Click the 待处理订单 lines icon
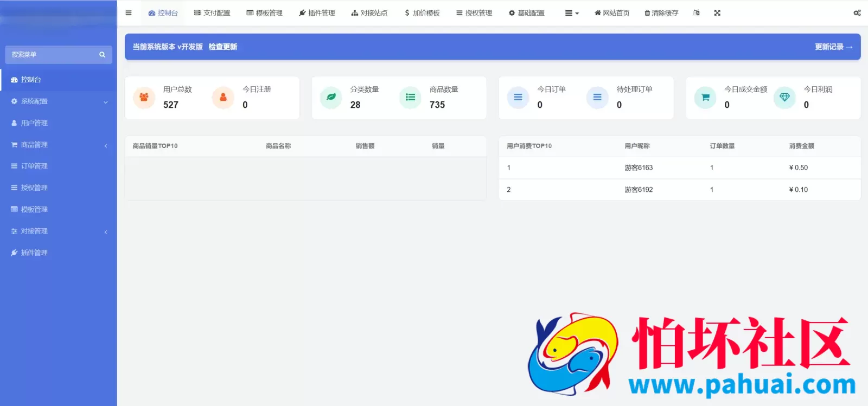This screenshot has width=868, height=406. point(597,98)
